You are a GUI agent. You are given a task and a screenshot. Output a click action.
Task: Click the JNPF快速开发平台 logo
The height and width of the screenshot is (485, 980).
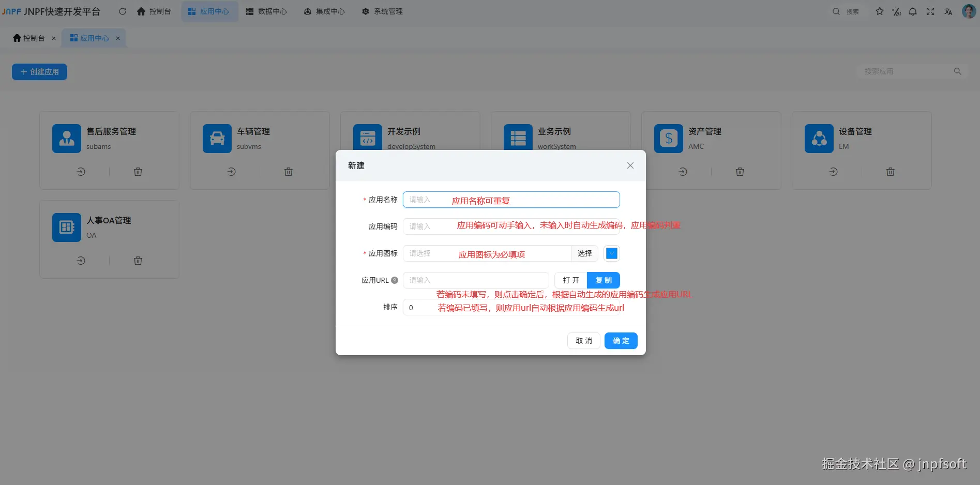point(51,11)
